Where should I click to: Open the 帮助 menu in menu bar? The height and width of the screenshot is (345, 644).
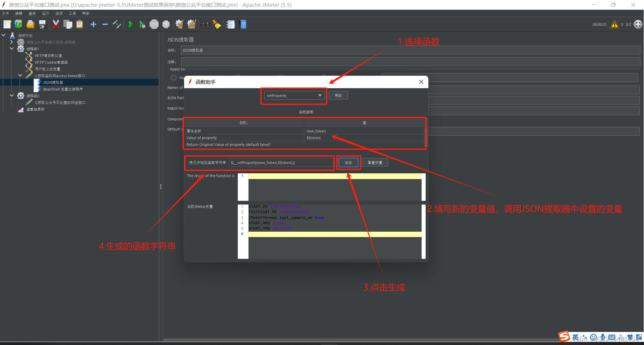pyautogui.click(x=86, y=13)
